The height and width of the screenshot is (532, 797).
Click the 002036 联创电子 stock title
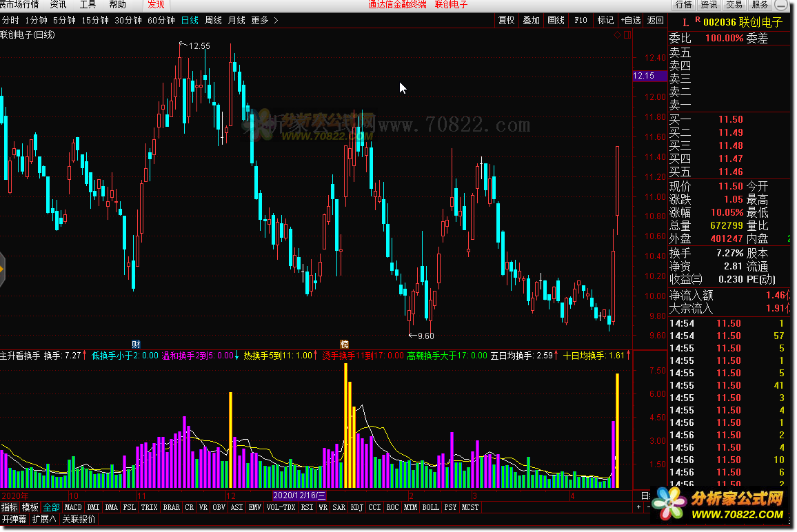click(x=743, y=22)
